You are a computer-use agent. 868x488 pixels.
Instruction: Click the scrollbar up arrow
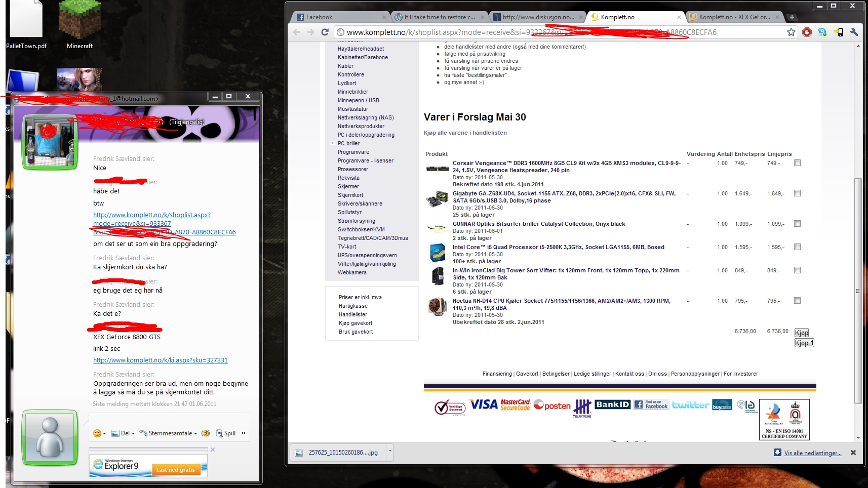click(x=858, y=46)
